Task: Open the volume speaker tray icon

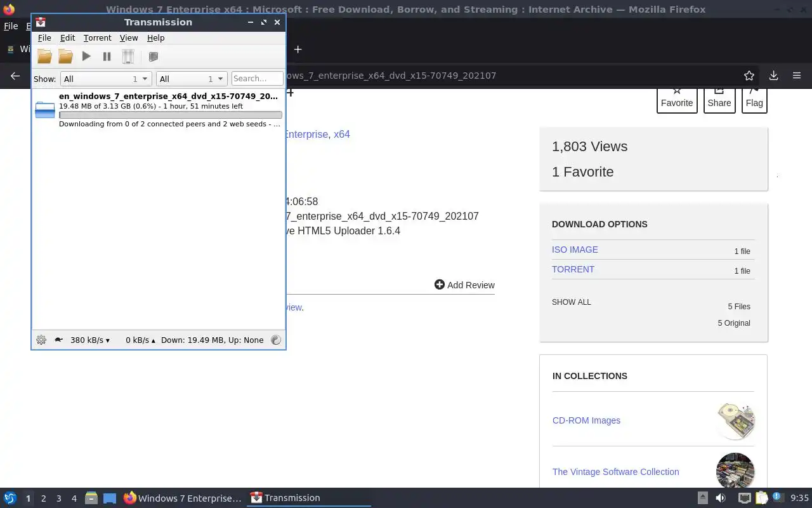Action: point(721,498)
